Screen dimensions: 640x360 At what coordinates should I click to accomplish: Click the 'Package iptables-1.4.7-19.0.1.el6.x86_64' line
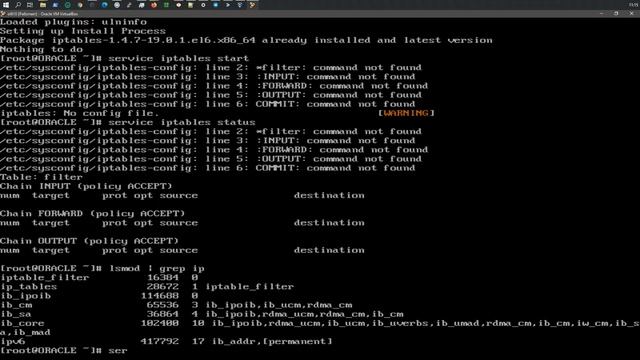(246, 40)
